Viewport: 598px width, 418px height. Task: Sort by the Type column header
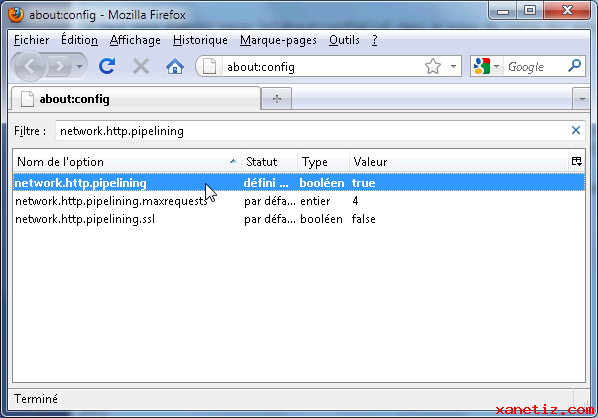[323, 162]
